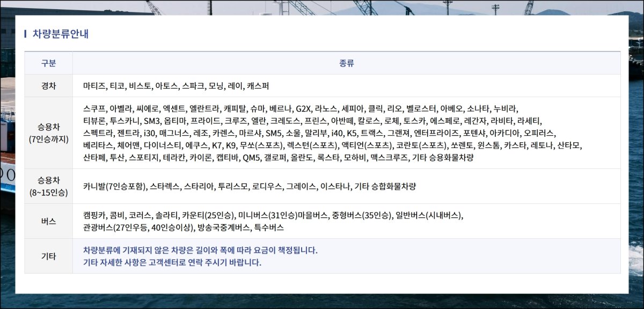Click the 승용차 (8~15인승) category cell
This screenshot has width=644, height=309.
pyautogui.click(x=49, y=186)
